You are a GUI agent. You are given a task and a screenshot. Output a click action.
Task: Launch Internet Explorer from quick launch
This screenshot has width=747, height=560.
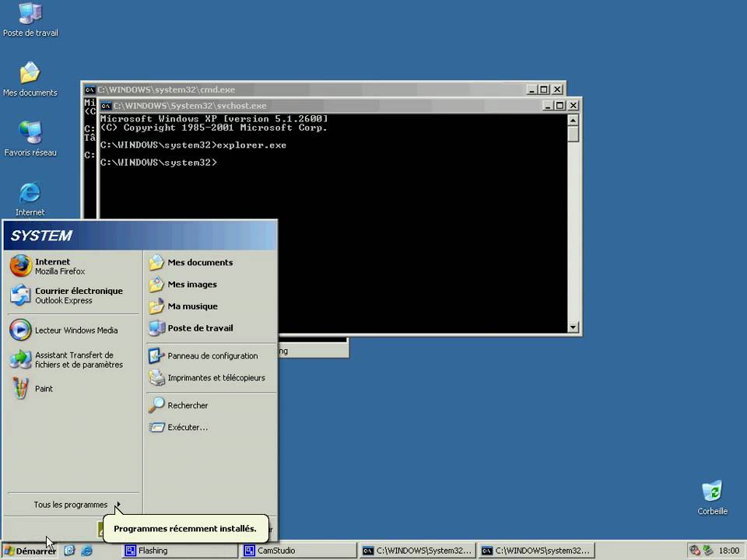(x=86, y=551)
